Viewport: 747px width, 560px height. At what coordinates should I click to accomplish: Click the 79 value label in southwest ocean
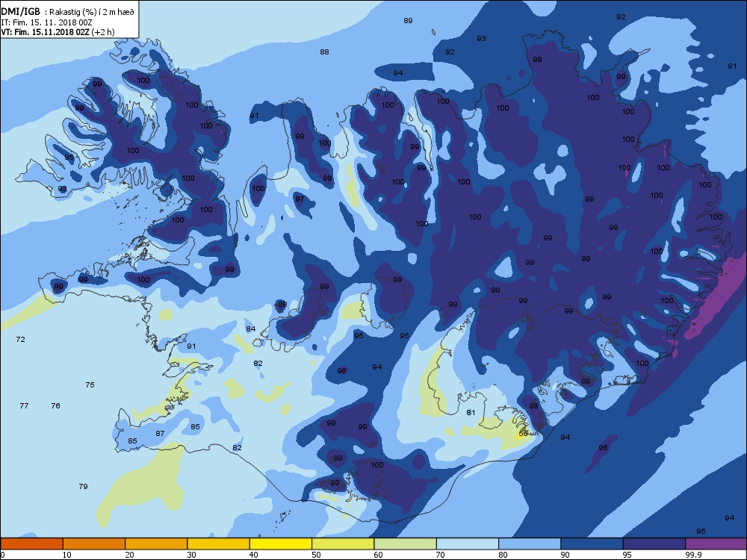coord(84,486)
